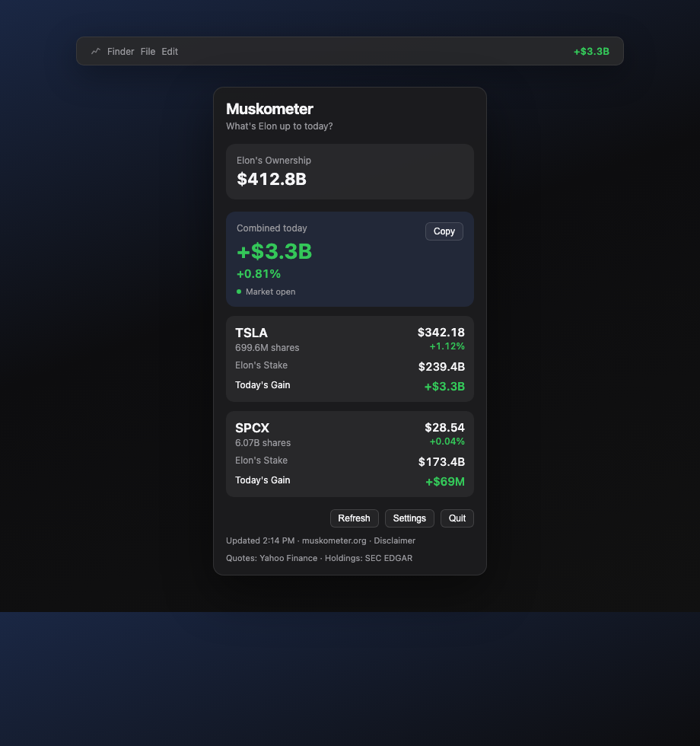Click the SPCX price $28.54
This screenshot has width=700, height=746.
[x=444, y=427]
